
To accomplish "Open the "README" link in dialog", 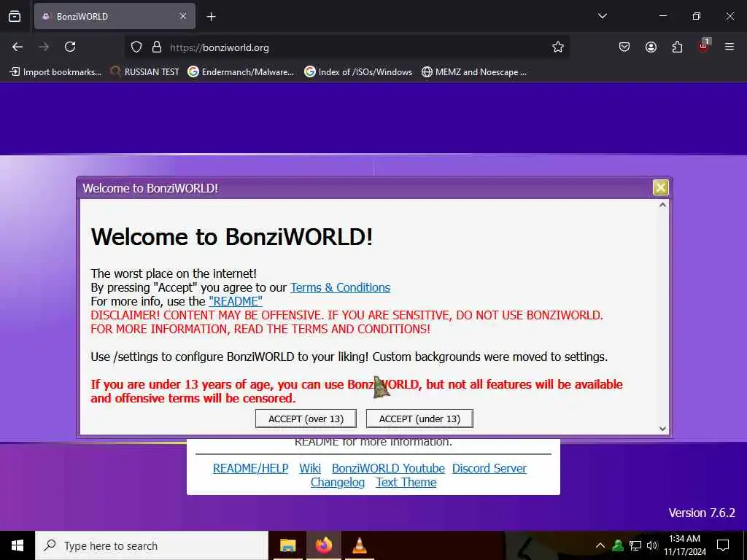I will 236,301.
